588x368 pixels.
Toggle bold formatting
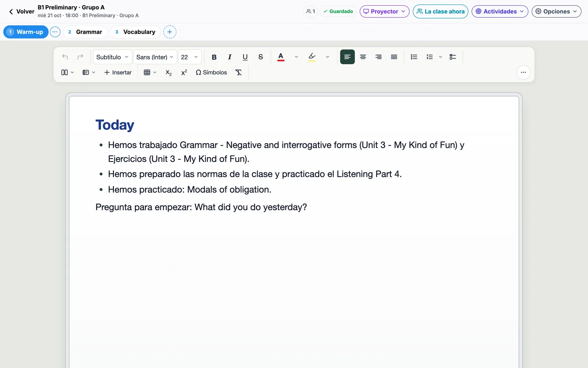point(214,57)
